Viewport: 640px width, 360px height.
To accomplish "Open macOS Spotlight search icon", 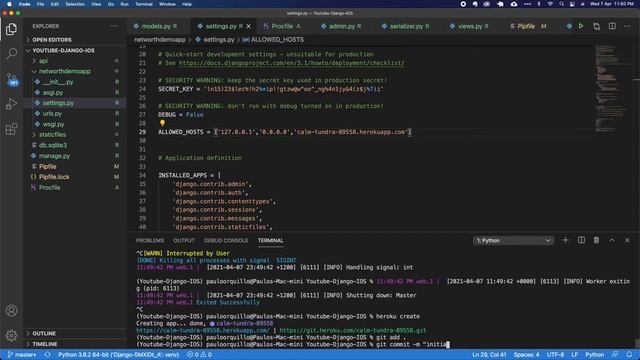I will (561, 4).
